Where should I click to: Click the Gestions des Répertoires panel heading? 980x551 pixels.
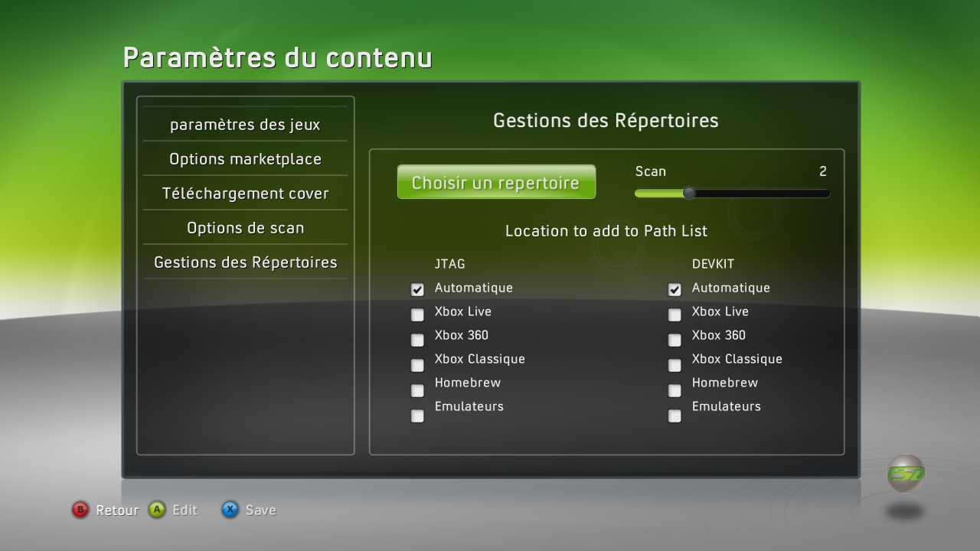coord(606,120)
